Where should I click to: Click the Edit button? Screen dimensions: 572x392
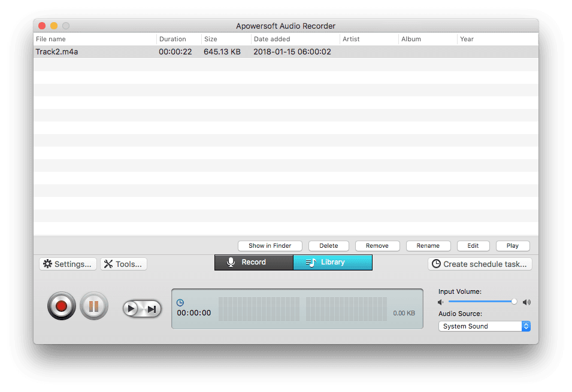pyautogui.click(x=473, y=245)
